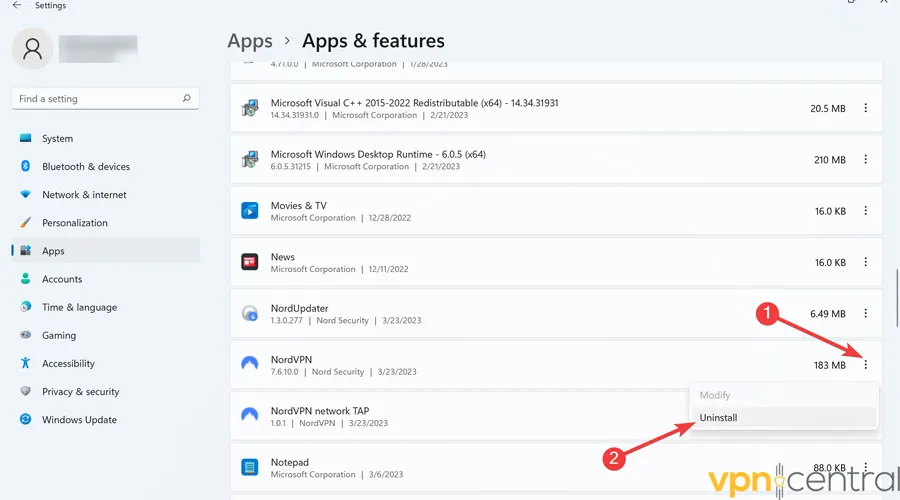Click the 183 MB size value

click(x=829, y=365)
